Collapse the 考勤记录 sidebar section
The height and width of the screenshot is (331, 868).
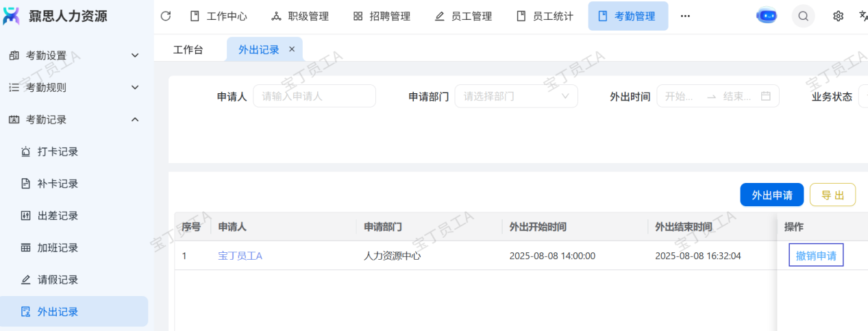(x=135, y=120)
